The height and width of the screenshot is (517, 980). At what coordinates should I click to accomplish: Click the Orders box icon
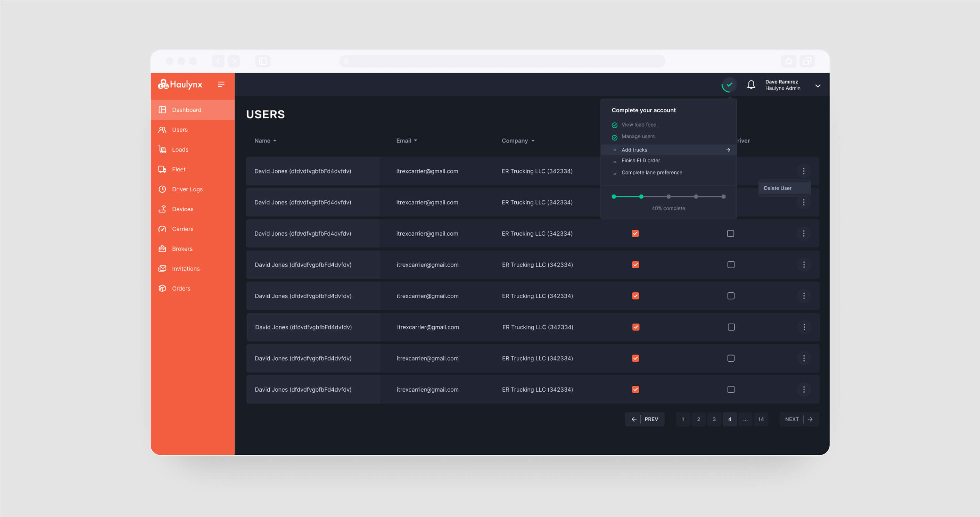[163, 289]
